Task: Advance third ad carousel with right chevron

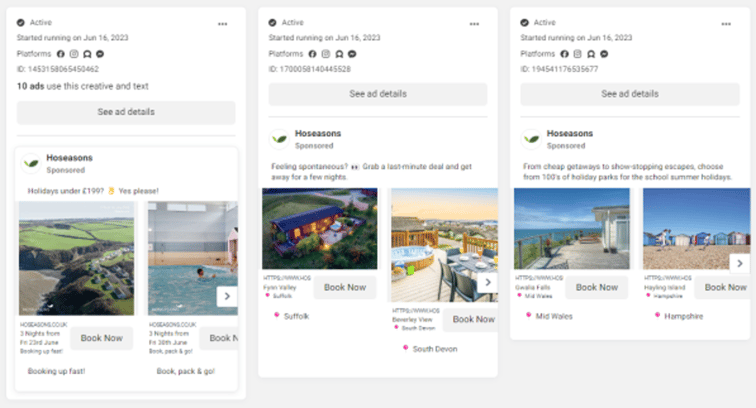Action: tap(740, 263)
